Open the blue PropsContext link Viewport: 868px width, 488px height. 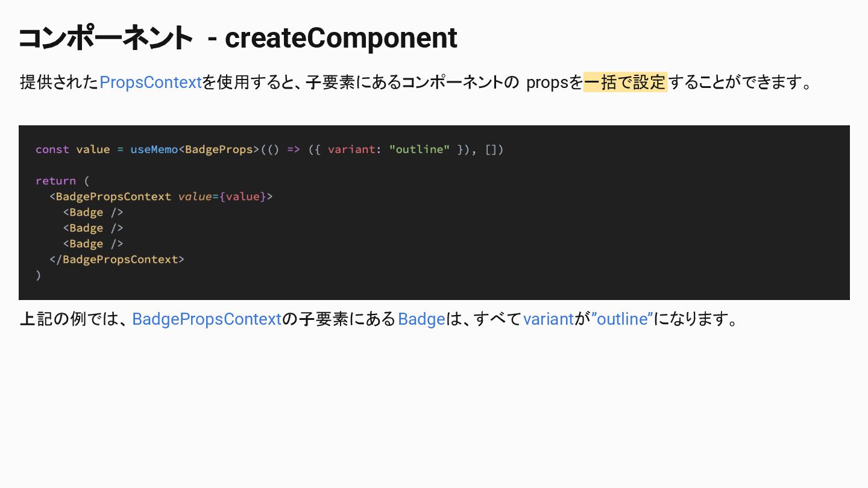click(150, 82)
